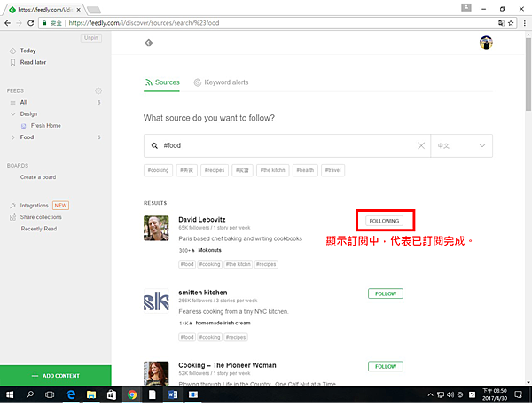Click the Pioneer Woman thumbnail

[156, 374]
